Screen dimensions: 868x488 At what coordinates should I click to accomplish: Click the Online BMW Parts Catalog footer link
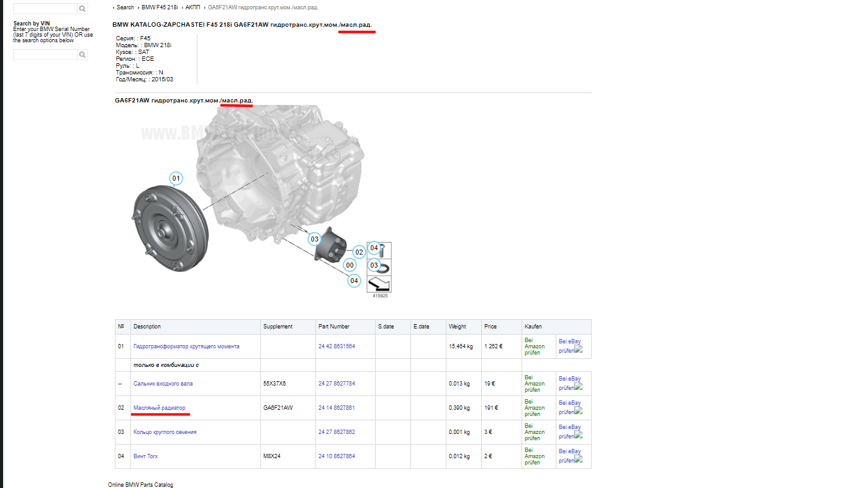point(140,485)
